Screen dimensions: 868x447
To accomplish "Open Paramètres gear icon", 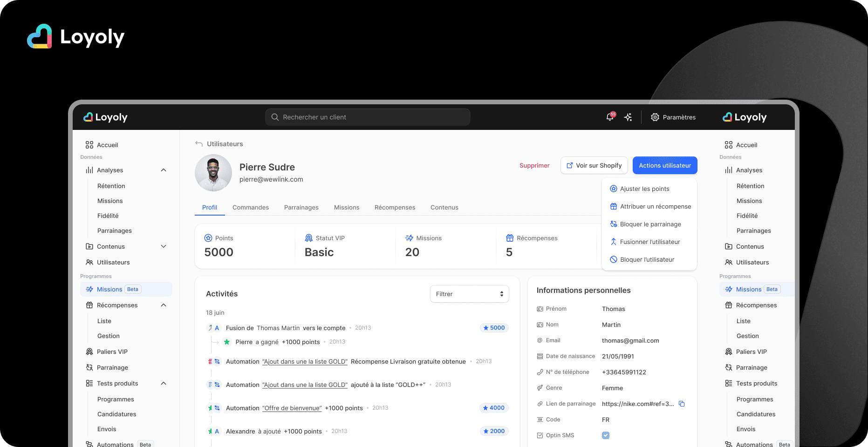I will 655,117.
